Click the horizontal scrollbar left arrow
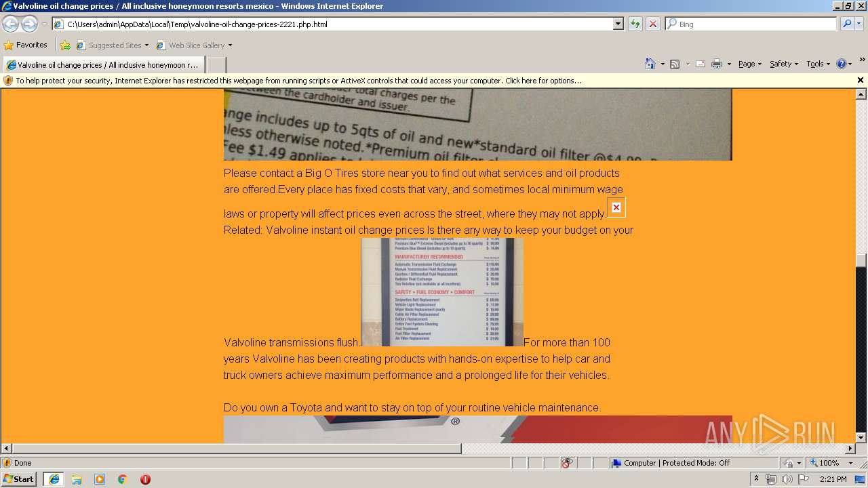Screen dimensions: 868x488 [7, 449]
